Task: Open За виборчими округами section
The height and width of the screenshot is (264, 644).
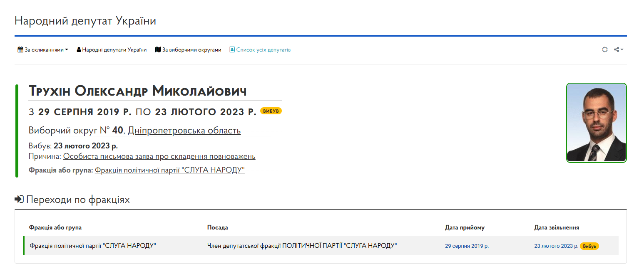Action: click(x=188, y=50)
